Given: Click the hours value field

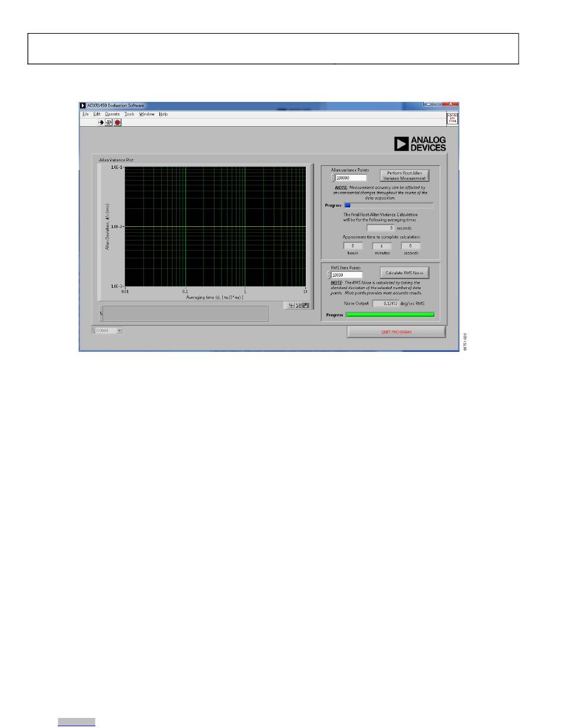Looking at the screenshot, I should [353, 245].
